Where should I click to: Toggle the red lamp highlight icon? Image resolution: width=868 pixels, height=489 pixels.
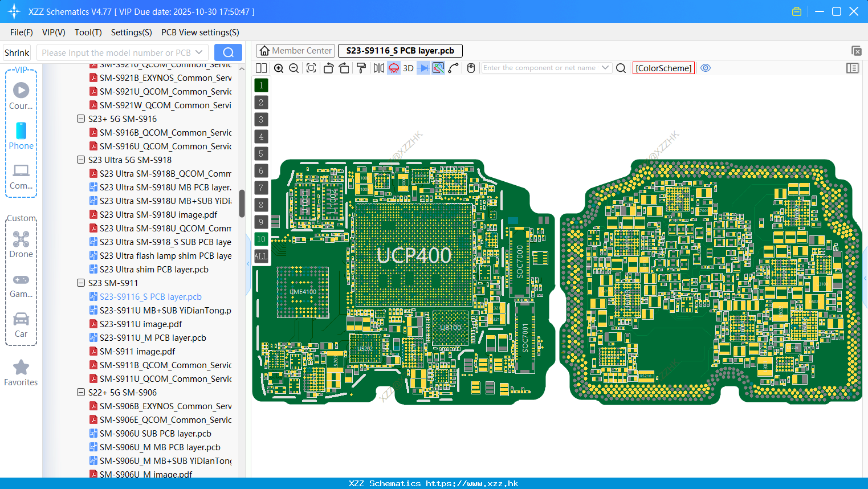394,68
